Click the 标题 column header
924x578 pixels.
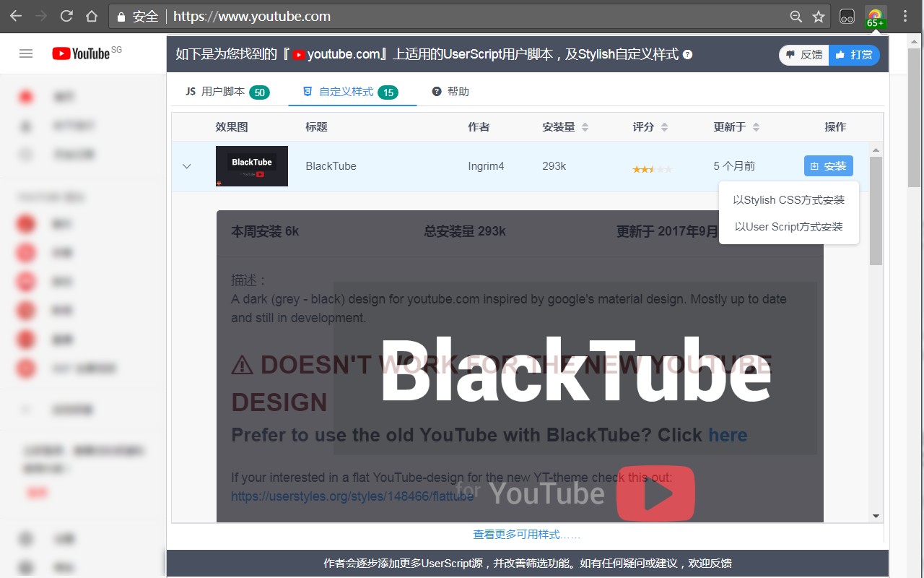pyautogui.click(x=316, y=127)
